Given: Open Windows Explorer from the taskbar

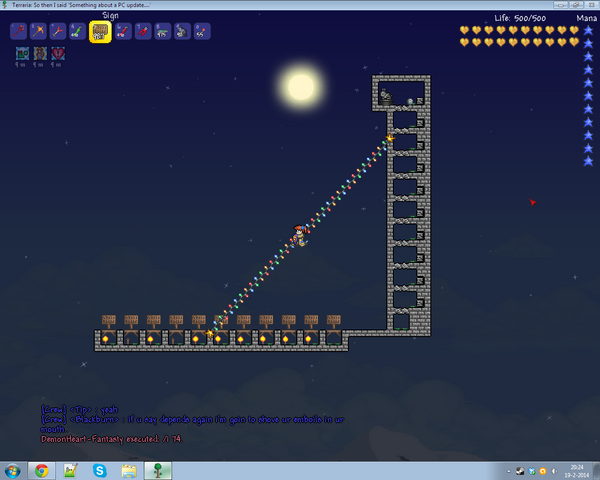Looking at the screenshot, I should pos(129,470).
